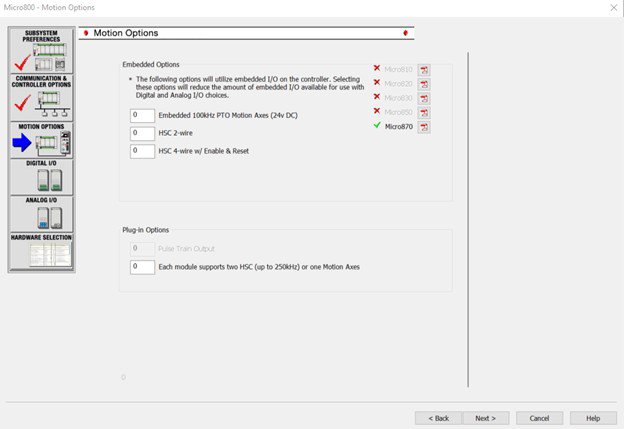Click the Embedded Options group label

pyautogui.click(x=151, y=64)
